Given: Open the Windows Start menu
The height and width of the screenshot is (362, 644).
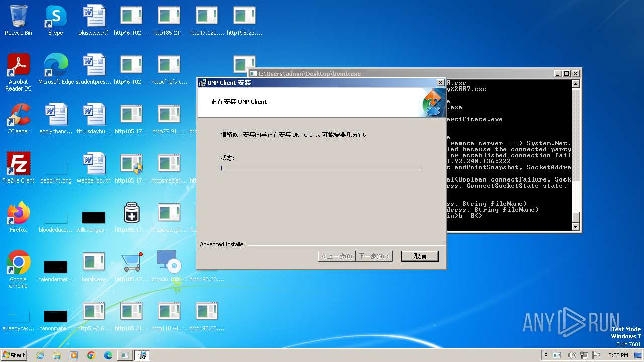Looking at the screenshot, I should [14, 355].
